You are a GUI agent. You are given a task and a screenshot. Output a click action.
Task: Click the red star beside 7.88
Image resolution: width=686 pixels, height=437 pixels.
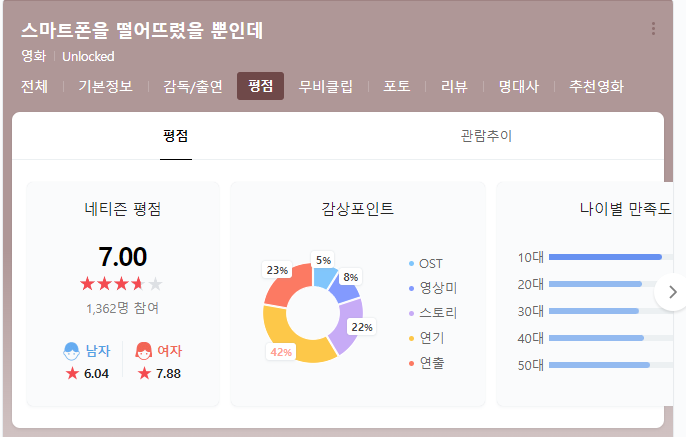(144, 374)
